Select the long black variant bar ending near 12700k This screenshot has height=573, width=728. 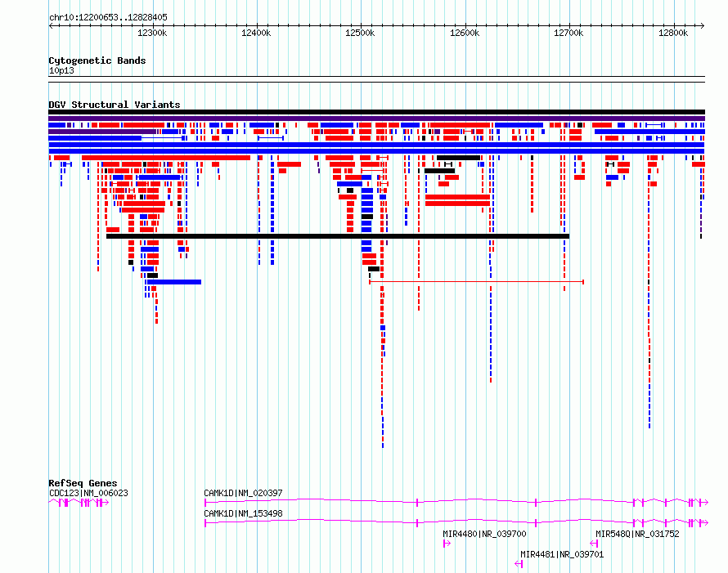point(338,236)
